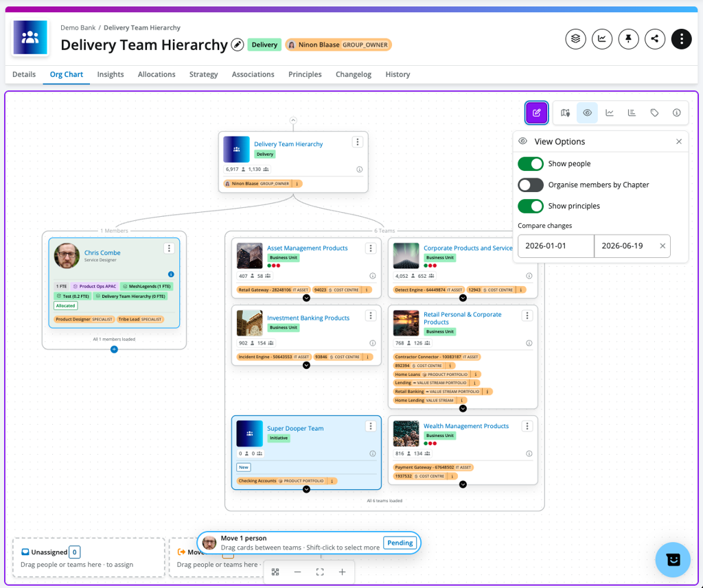Viewport: 703px width, 588px height.
Task: Click the Chris Combe name link
Action: point(102,252)
